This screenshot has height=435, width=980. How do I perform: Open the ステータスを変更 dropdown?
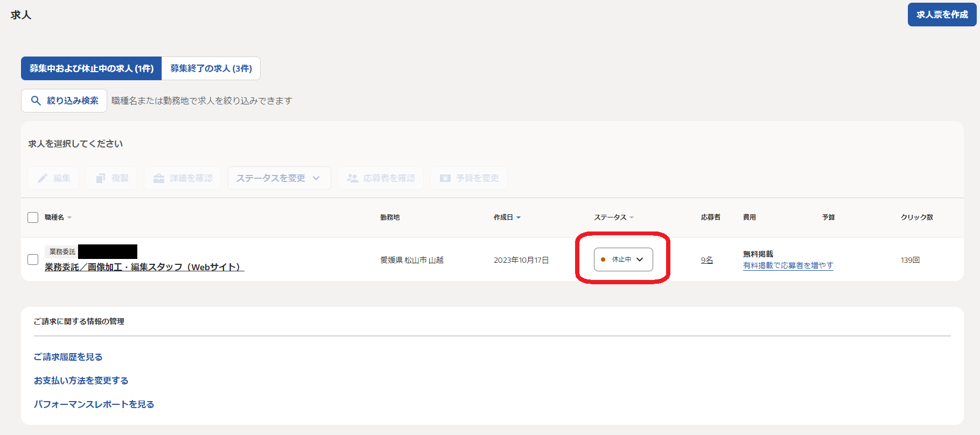(279, 178)
